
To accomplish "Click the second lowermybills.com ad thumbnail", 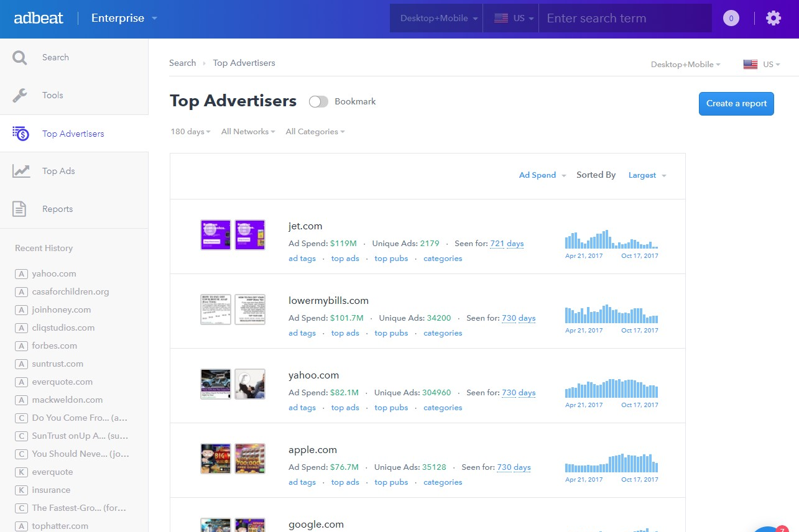I will coord(250,310).
